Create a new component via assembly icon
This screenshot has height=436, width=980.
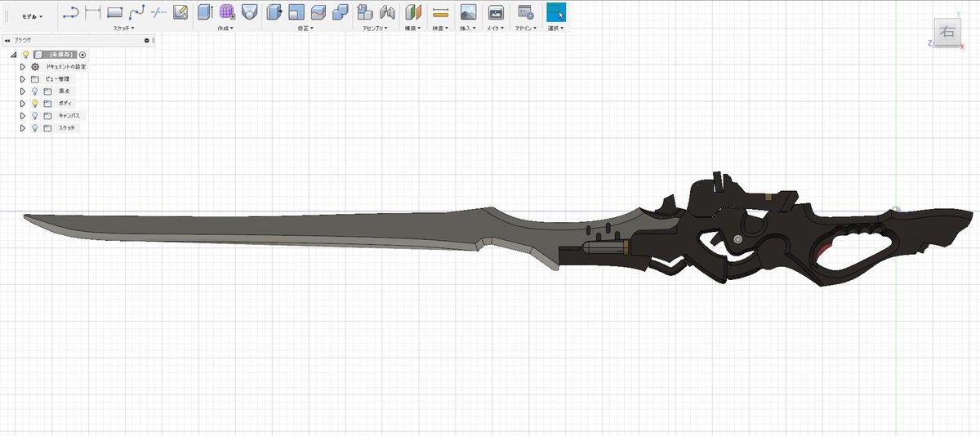(366, 11)
